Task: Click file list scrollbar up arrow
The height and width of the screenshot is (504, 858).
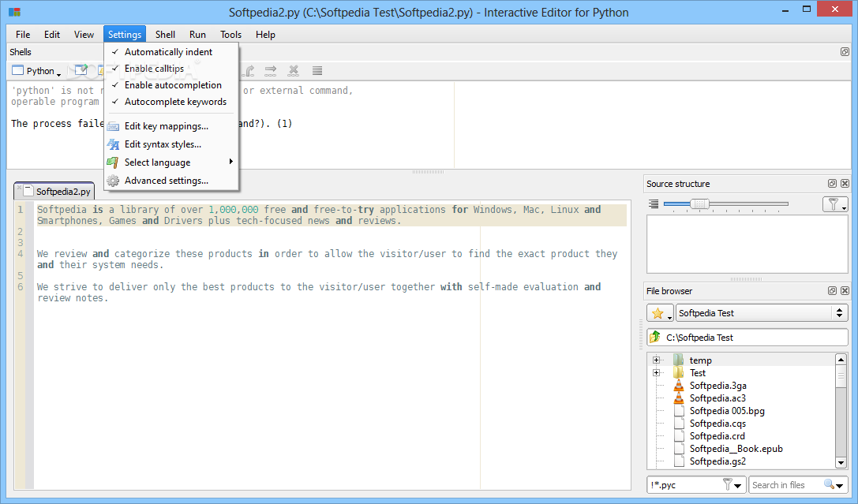Action: click(841, 359)
